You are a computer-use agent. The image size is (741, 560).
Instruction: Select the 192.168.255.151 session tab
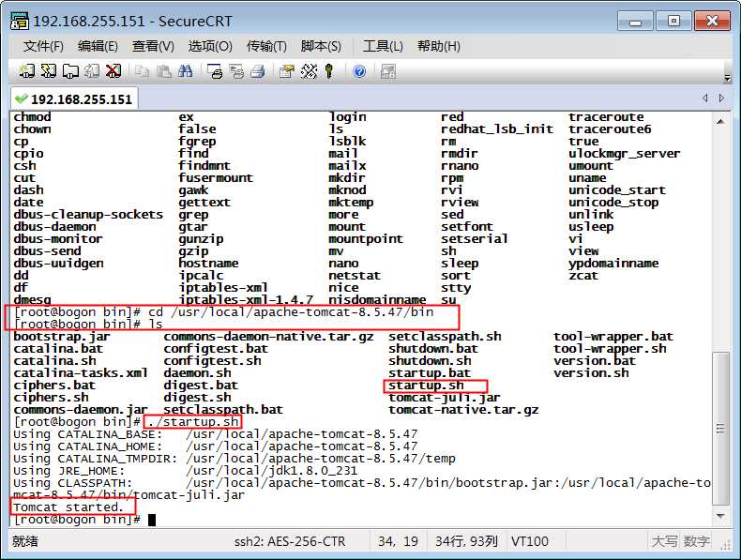pyautogui.click(x=74, y=99)
